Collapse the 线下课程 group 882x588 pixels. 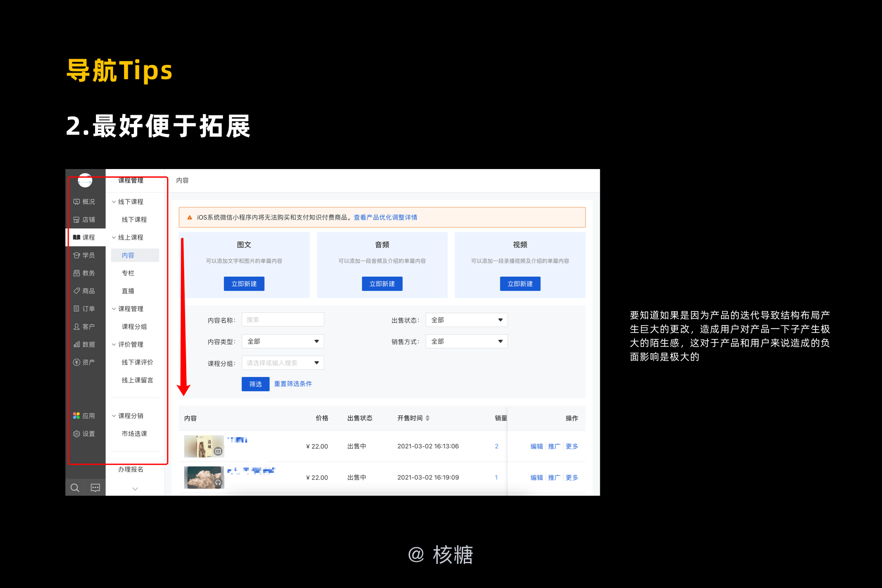114,202
